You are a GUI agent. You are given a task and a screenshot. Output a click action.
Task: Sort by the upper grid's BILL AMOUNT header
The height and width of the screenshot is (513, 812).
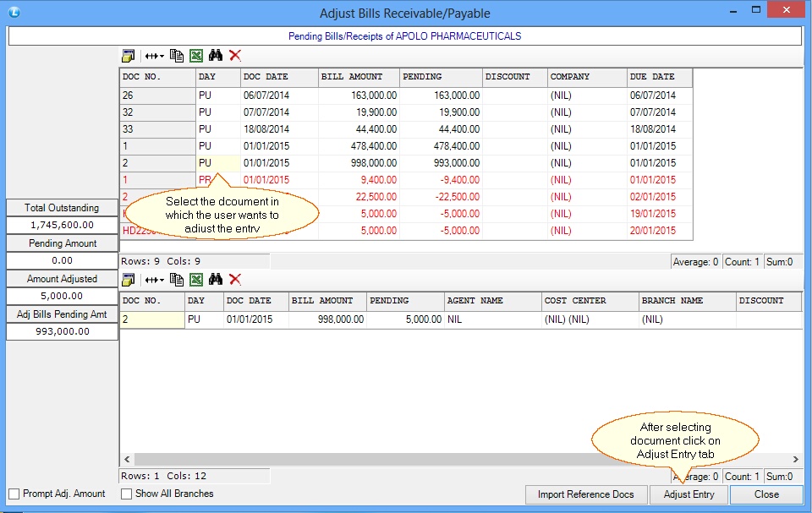pyautogui.click(x=359, y=77)
